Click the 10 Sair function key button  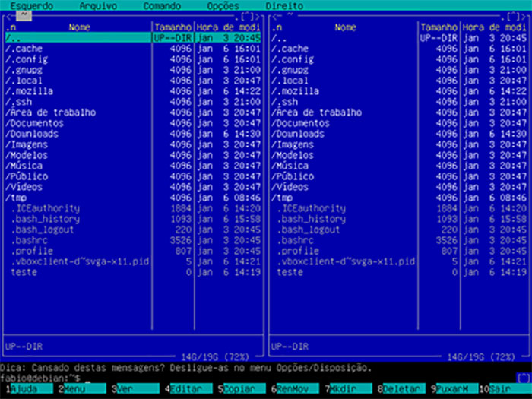pos(505,389)
